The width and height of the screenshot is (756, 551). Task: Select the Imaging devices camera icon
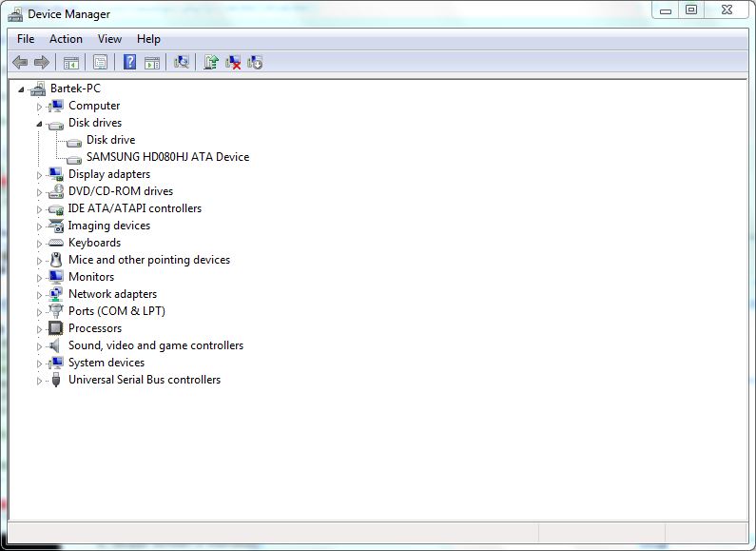coord(56,226)
